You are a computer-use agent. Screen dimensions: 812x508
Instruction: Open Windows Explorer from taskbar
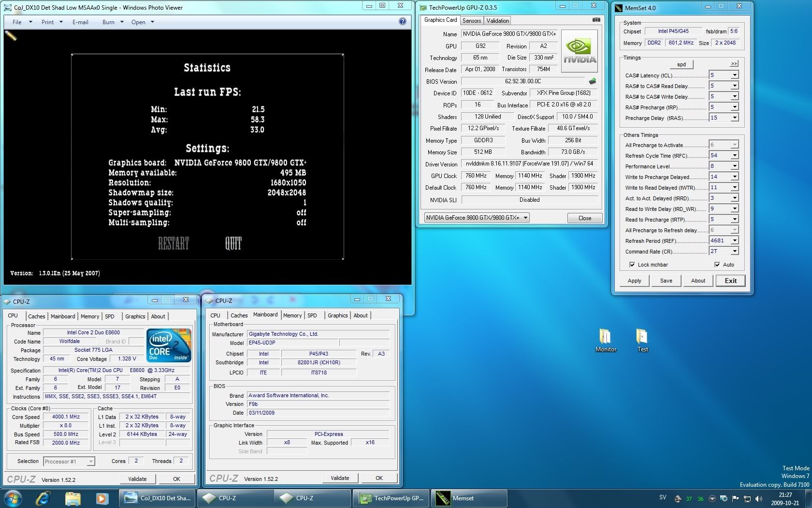point(72,498)
